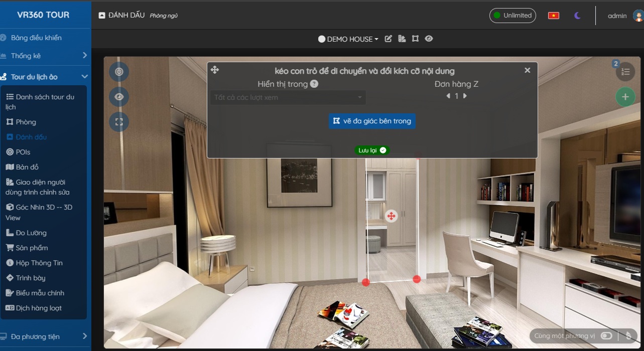Click the edit tour icon beside DEMO HOUSE
644x351 pixels.
[x=388, y=39]
